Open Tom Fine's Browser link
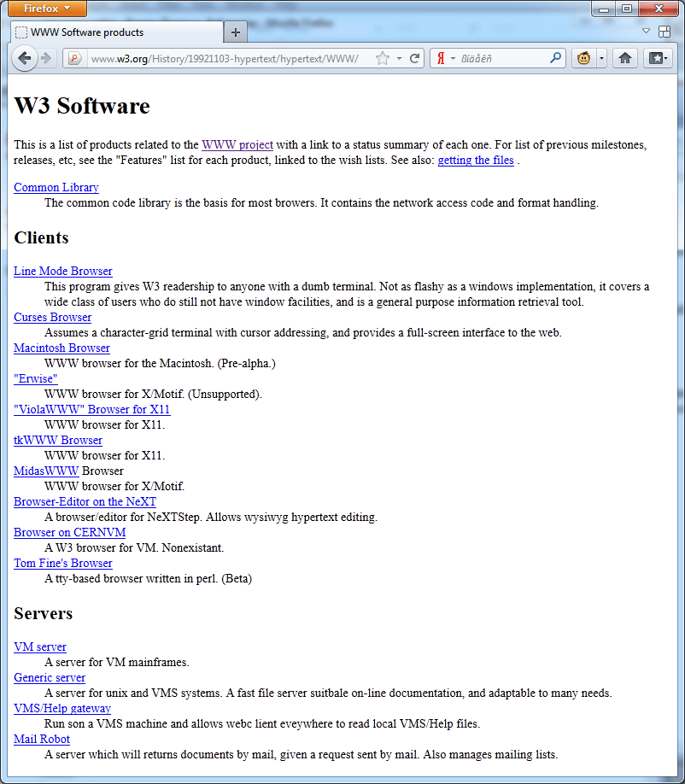Image resolution: width=685 pixels, height=784 pixels. [x=63, y=564]
